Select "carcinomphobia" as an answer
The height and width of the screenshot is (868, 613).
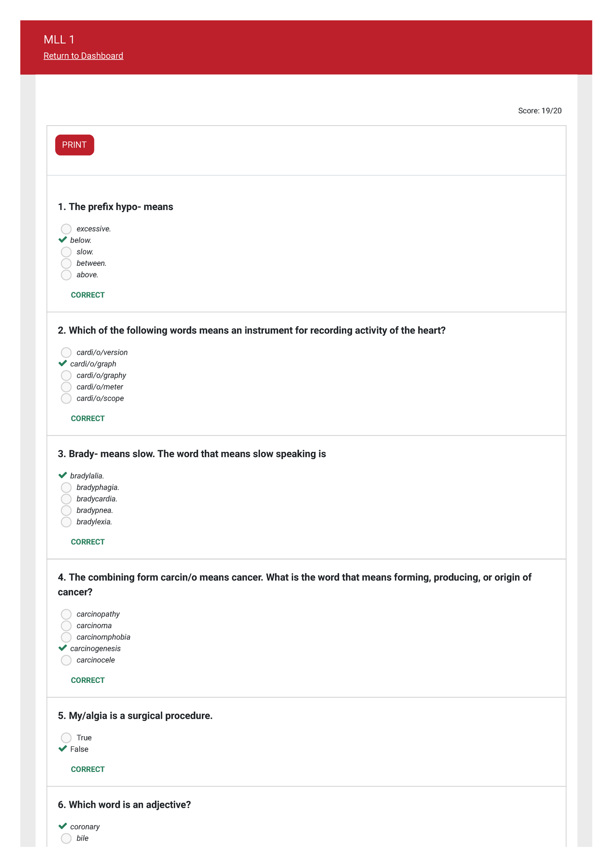pos(66,637)
